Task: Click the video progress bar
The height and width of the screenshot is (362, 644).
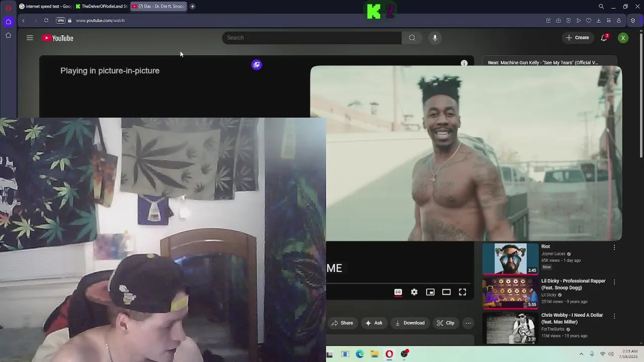Action: pyautogui.click(x=398, y=284)
